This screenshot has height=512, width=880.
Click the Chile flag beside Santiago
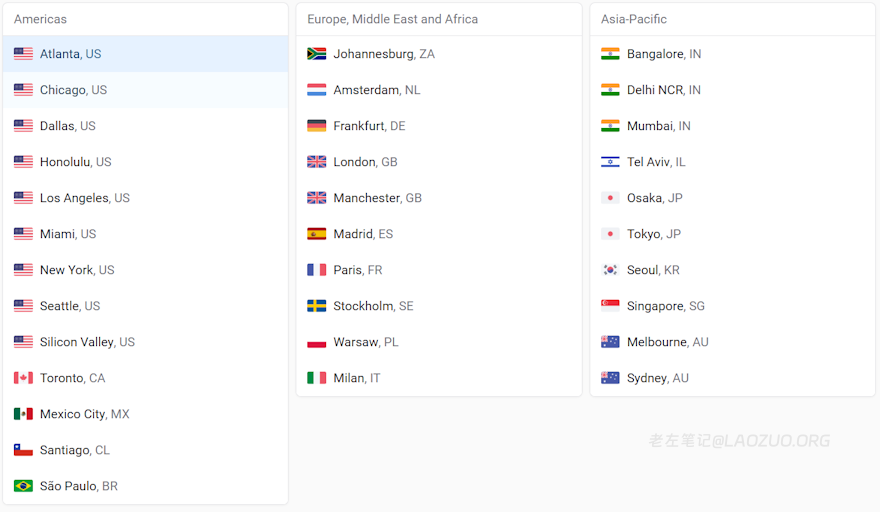click(23, 450)
